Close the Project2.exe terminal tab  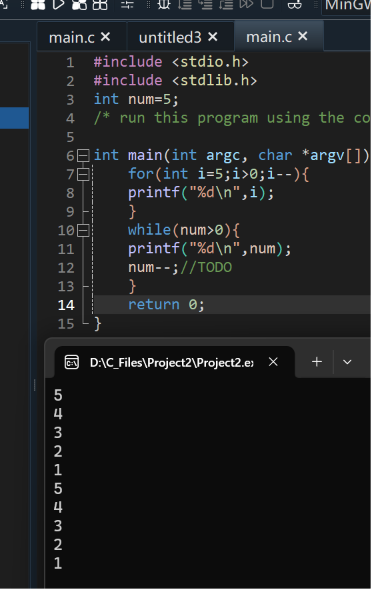[x=273, y=362]
